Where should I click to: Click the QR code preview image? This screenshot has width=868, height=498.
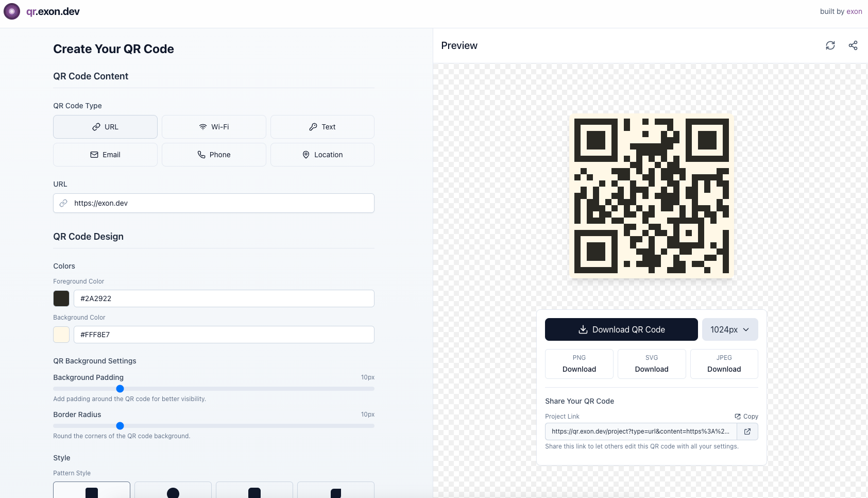[652, 196]
